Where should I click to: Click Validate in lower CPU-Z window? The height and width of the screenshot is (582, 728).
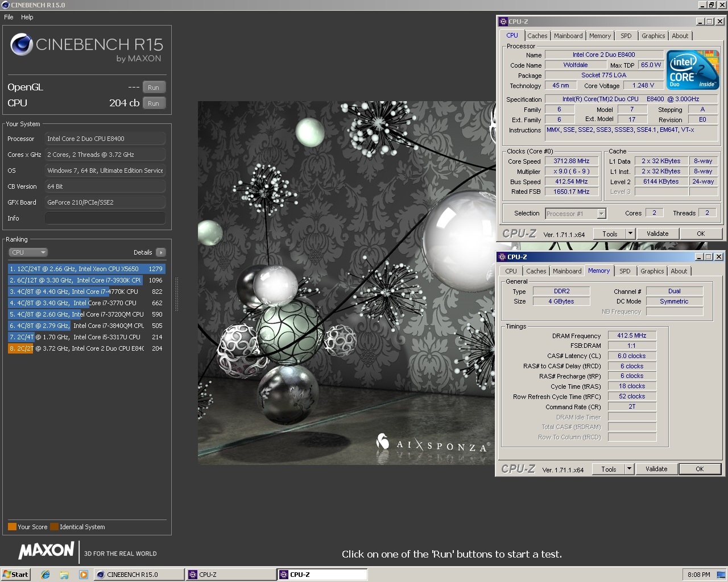tap(656, 469)
